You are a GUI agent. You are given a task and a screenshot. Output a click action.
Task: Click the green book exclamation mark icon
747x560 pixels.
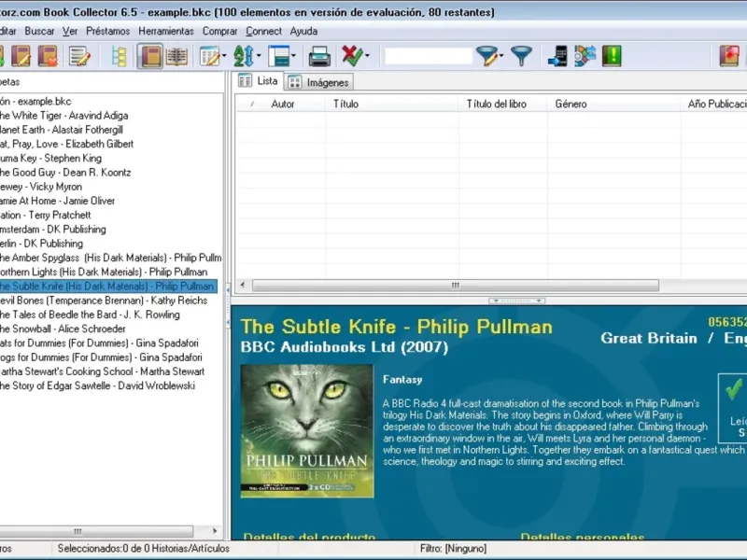pos(612,56)
